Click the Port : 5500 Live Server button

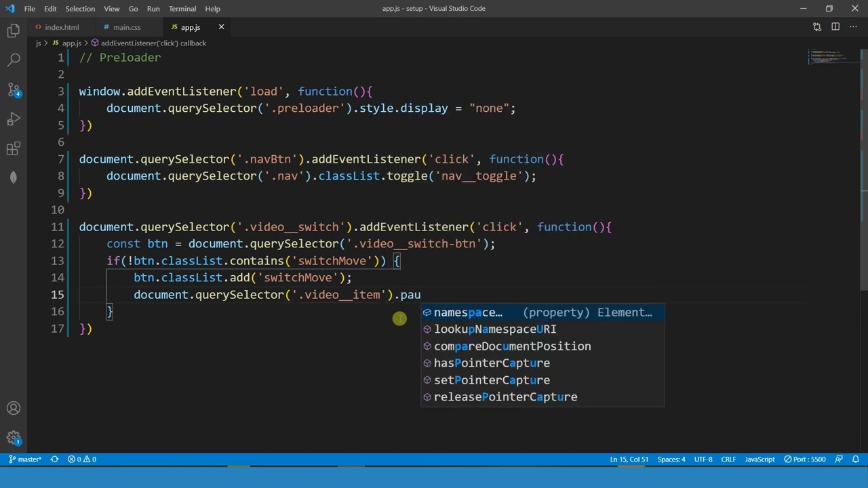click(x=805, y=460)
